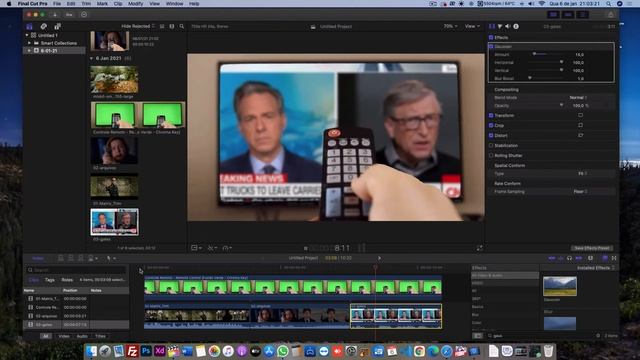Filter index by the Video button
The height and width of the screenshot is (360, 640).
pos(64,336)
